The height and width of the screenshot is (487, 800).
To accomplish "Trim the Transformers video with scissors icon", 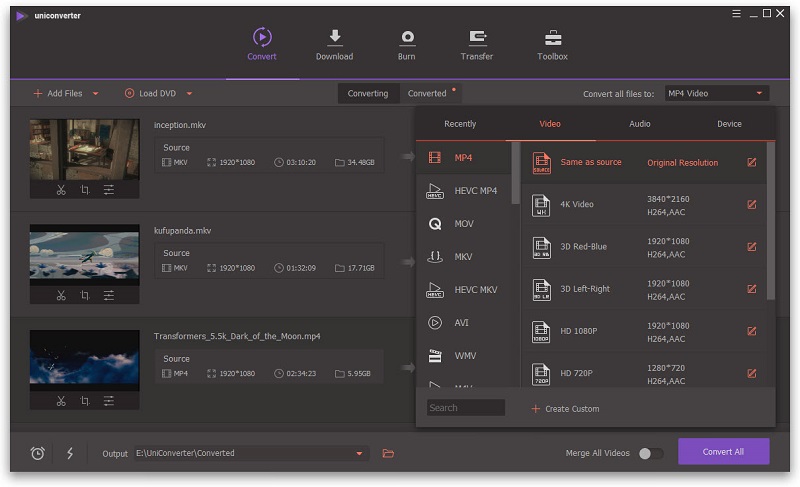I will point(61,401).
